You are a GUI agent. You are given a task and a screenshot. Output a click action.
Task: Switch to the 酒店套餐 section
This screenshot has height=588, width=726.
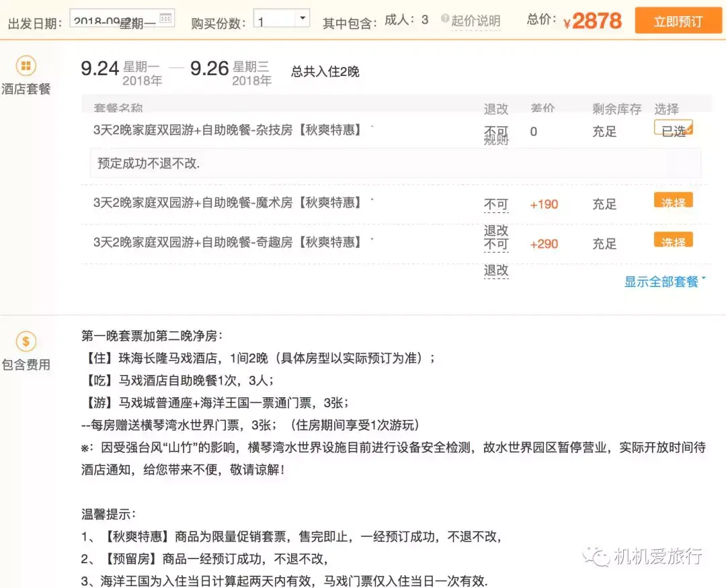tap(27, 88)
